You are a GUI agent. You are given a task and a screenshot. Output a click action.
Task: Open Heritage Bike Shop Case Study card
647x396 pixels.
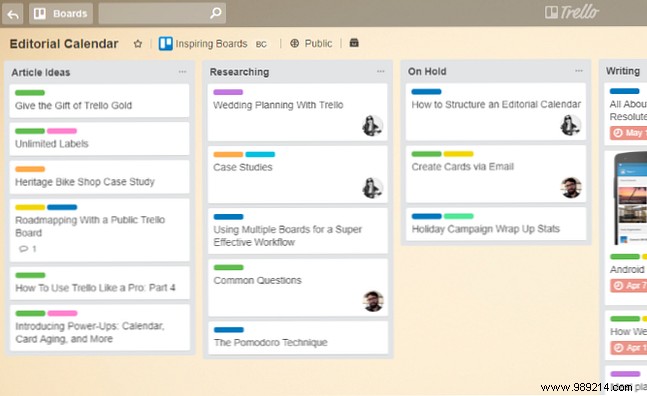[99, 177]
